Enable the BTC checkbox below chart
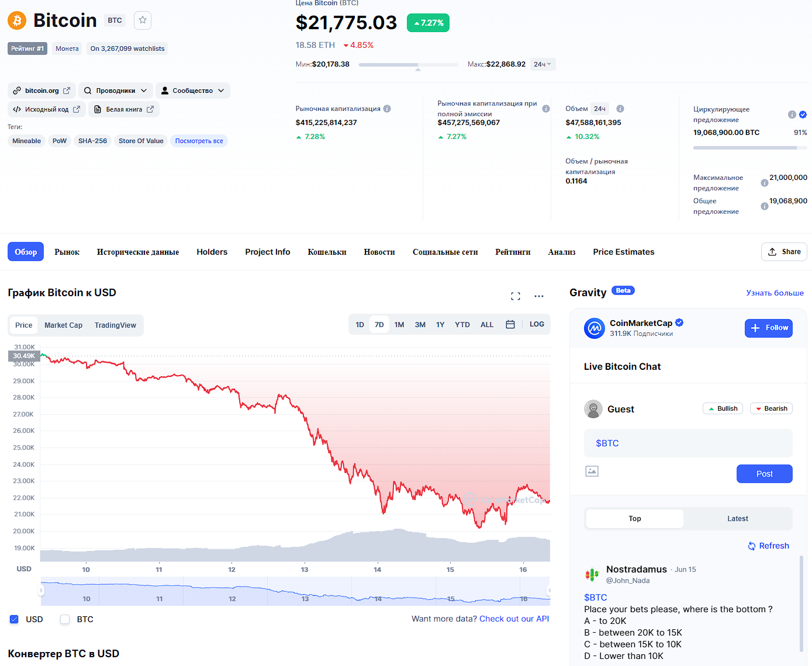Viewport: 812px width, 666px height. (x=65, y=619)
